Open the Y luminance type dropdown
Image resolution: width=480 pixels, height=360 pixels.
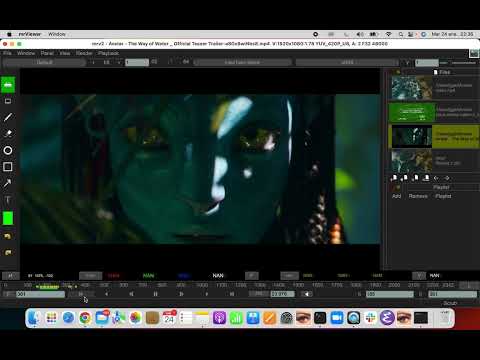pos(419,276)
